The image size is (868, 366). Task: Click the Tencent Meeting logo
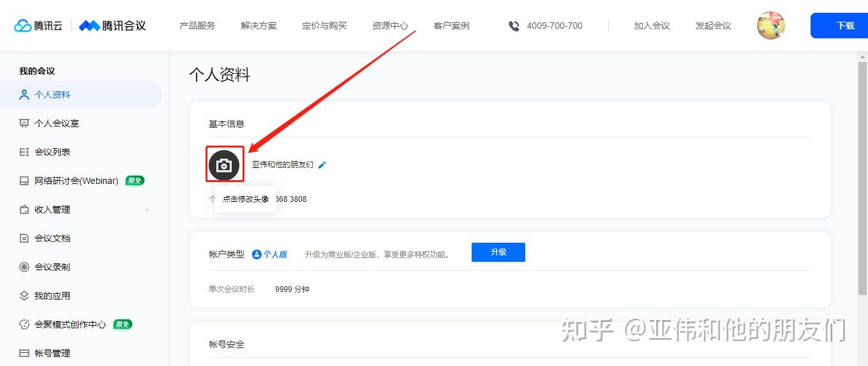click(x=112, y=26)
